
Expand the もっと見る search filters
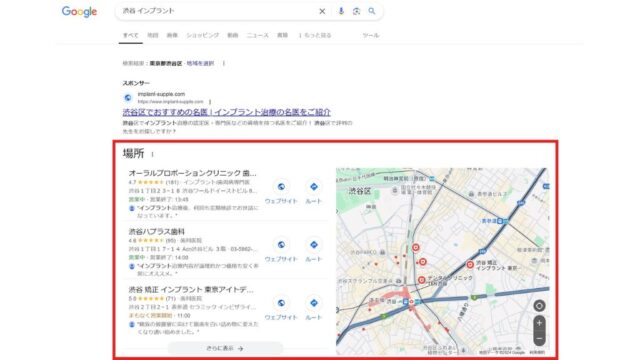point(315,36)
